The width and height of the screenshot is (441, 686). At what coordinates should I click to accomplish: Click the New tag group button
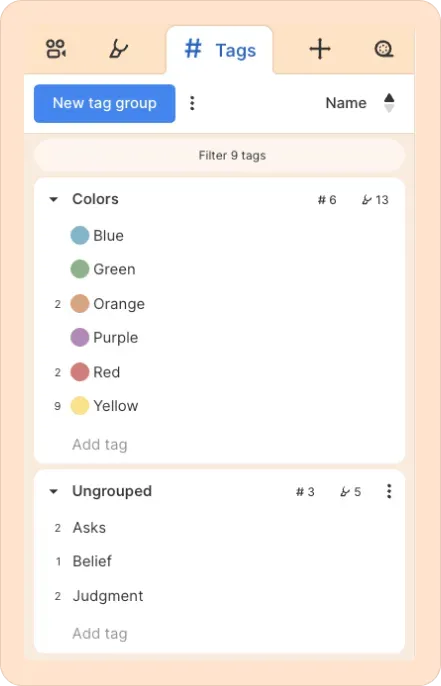click(105, 103)
